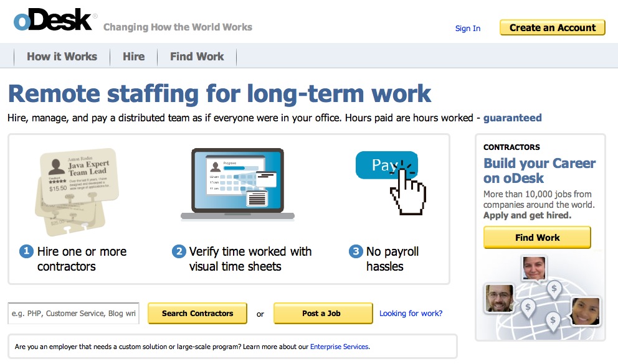Click the Create an Account button
The height and width of the screenshot is (364, 618).
553,27
